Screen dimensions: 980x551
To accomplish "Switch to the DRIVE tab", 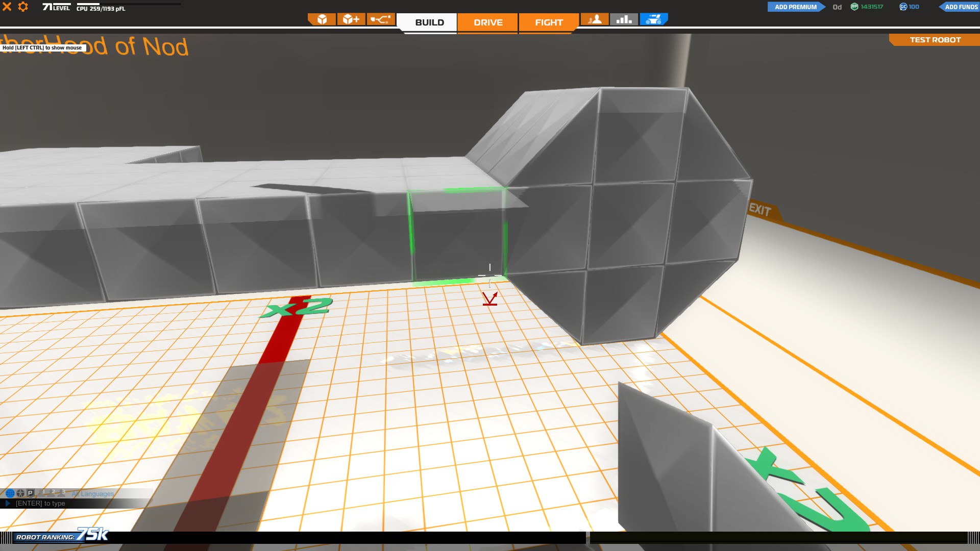I will pos(488,22).
